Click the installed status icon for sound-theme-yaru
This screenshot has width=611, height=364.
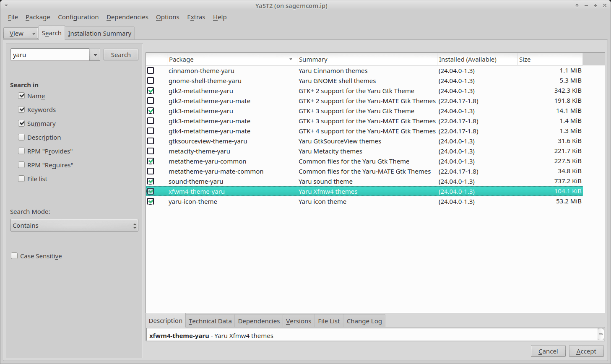coord(151,182)
